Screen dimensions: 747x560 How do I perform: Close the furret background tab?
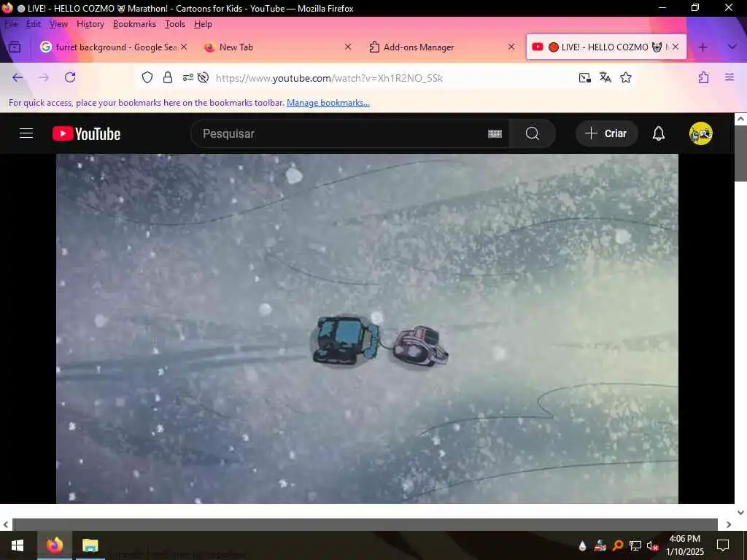[x=184, y=47]
